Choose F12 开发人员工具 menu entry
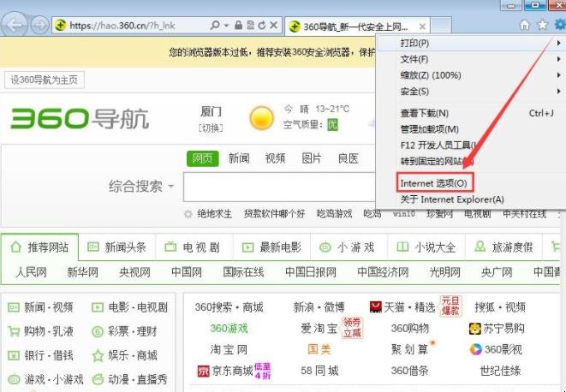Screen dimensions: 566x392 [471, 146]
